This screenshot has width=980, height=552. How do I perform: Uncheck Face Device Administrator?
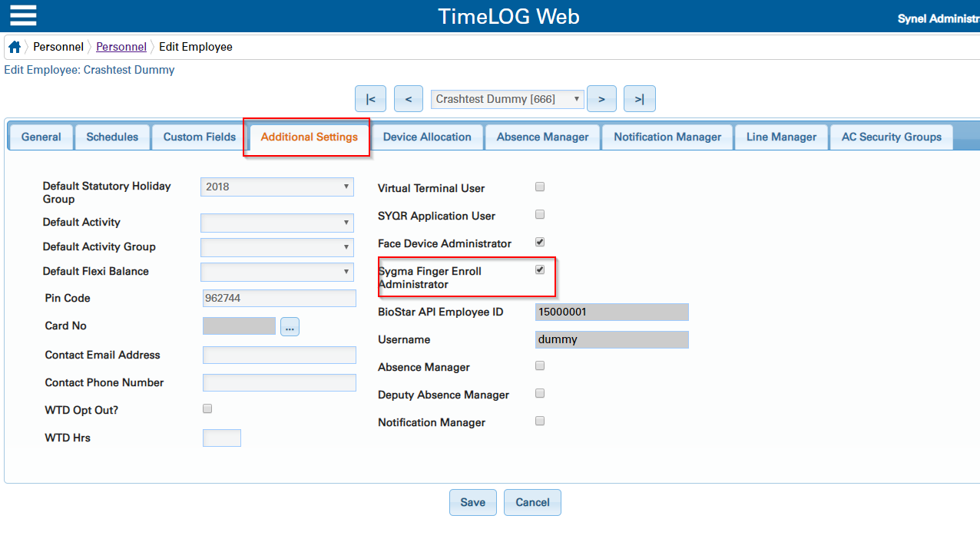(540, 242)
